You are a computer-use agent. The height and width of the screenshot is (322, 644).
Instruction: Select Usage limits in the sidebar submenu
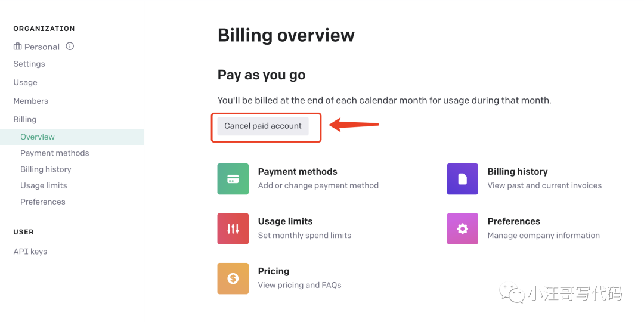[44, 185]
